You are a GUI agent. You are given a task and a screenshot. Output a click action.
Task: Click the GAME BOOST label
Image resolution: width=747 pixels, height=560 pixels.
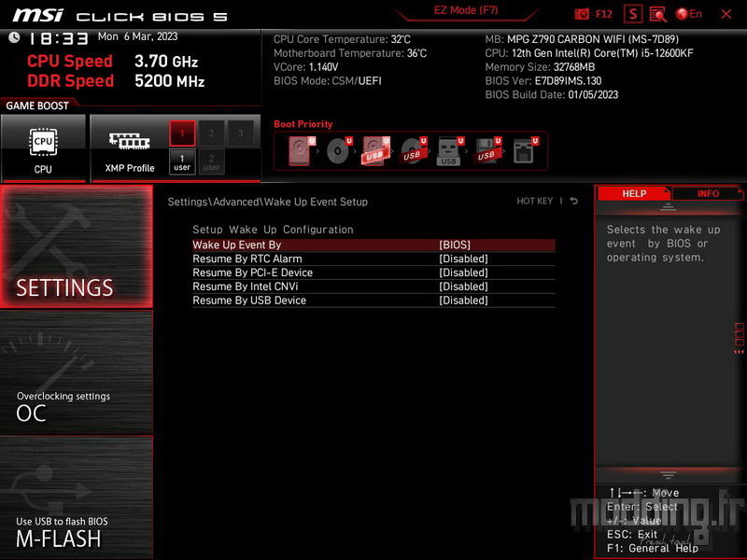coord(37,105)
